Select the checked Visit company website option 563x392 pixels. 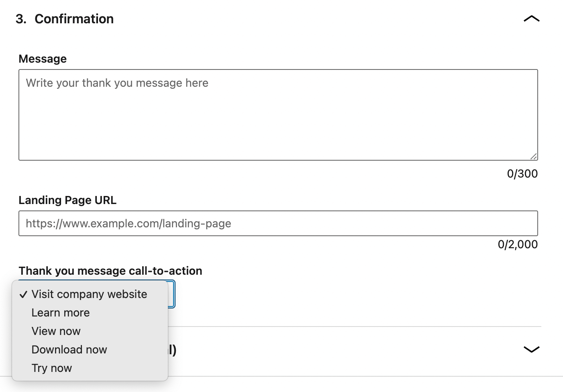pos(89,294)
